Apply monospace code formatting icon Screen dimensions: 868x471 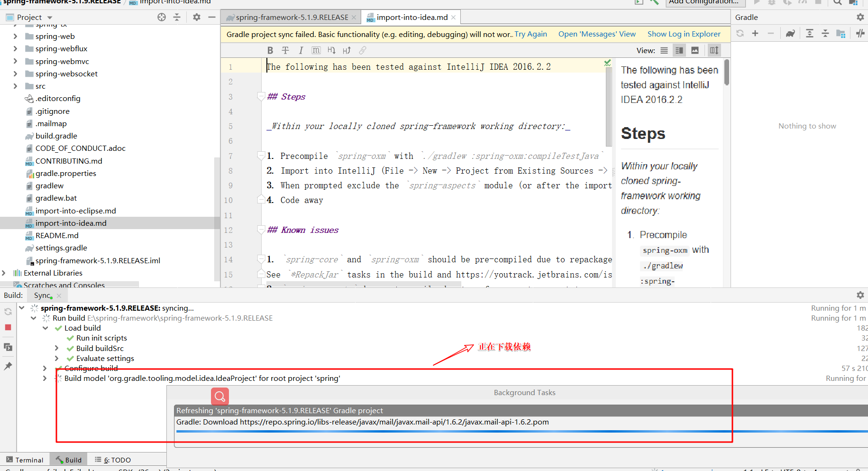[x=316, y=50]
